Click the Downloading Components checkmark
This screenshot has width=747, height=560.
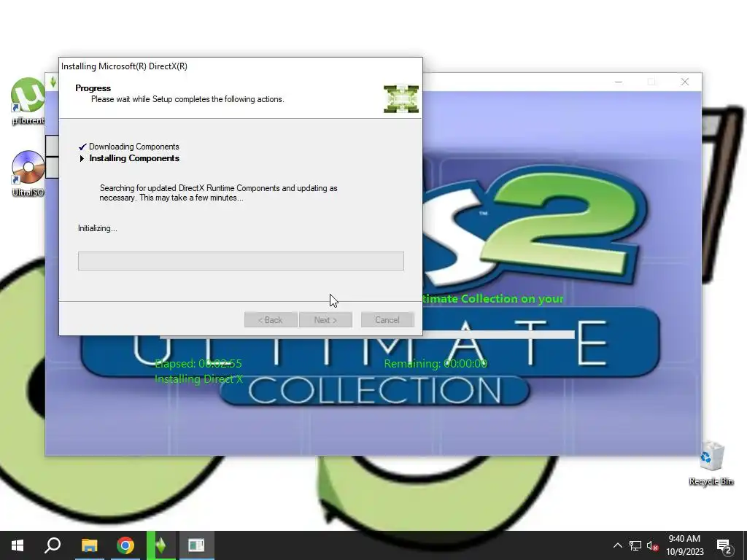82,147
